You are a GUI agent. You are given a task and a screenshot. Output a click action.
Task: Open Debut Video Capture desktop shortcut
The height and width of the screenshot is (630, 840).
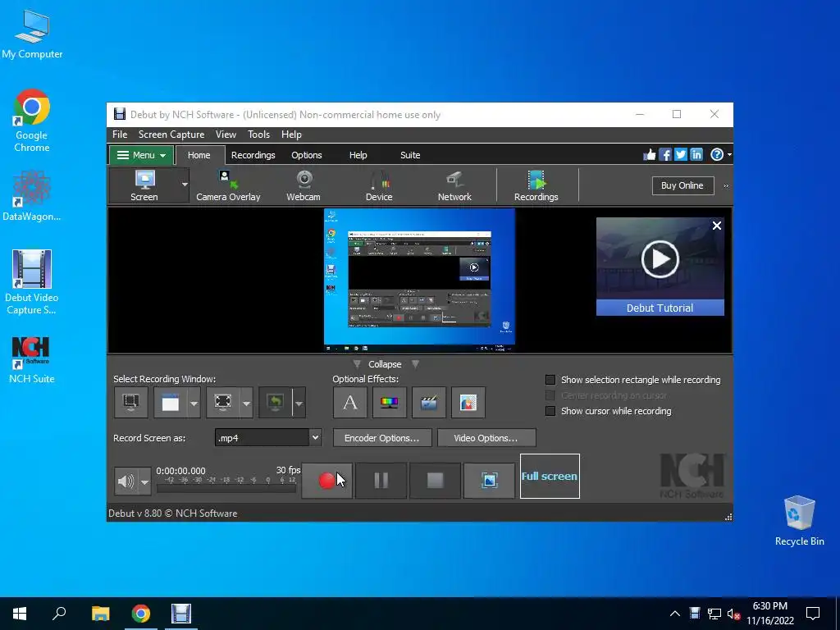point(32,282)
